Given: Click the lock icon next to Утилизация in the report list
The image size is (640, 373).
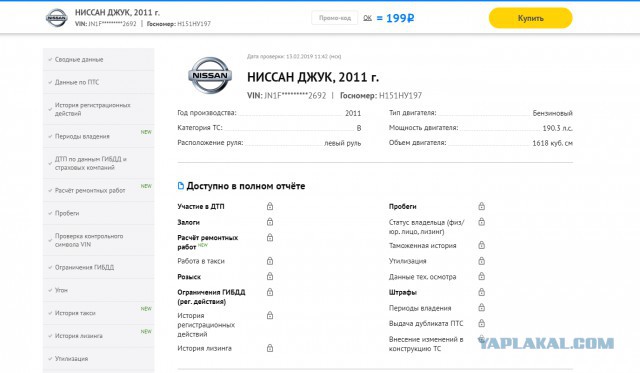Looking at the screenshot, I should point(482,260).
